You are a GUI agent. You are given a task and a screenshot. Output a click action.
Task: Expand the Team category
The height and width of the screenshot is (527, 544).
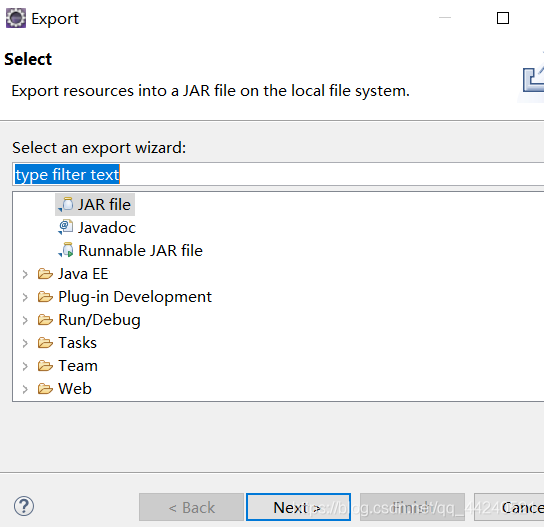click(25, 366)
